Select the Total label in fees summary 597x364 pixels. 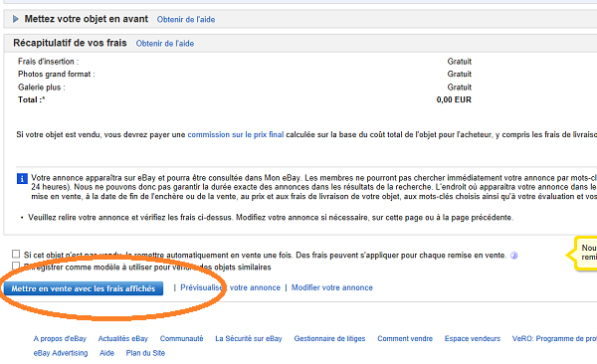pyautogui.click(x=31, y=99)
